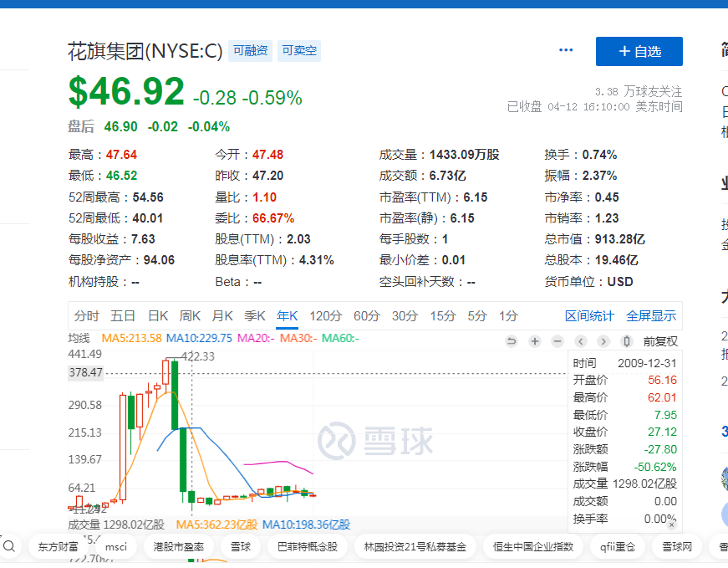Click the 港股市盈率 search suggestion
Viewport: 728px width, 568px height.
[x=178, y=546]
